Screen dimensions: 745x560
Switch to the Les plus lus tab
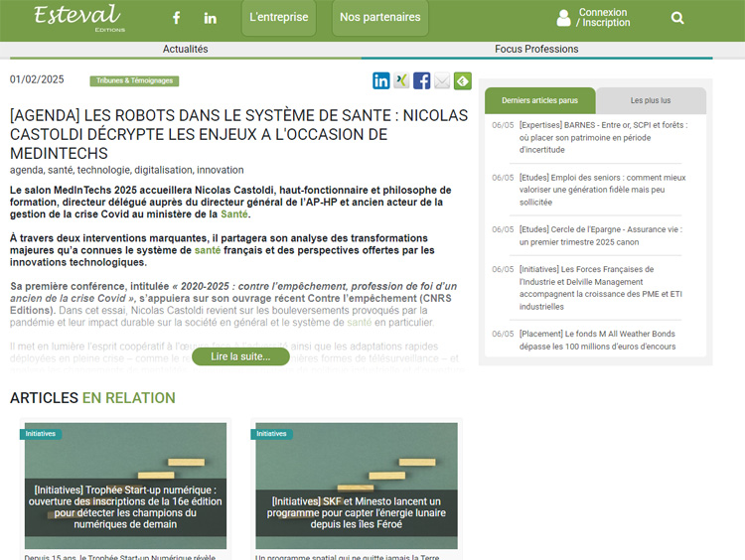(651, 100)
